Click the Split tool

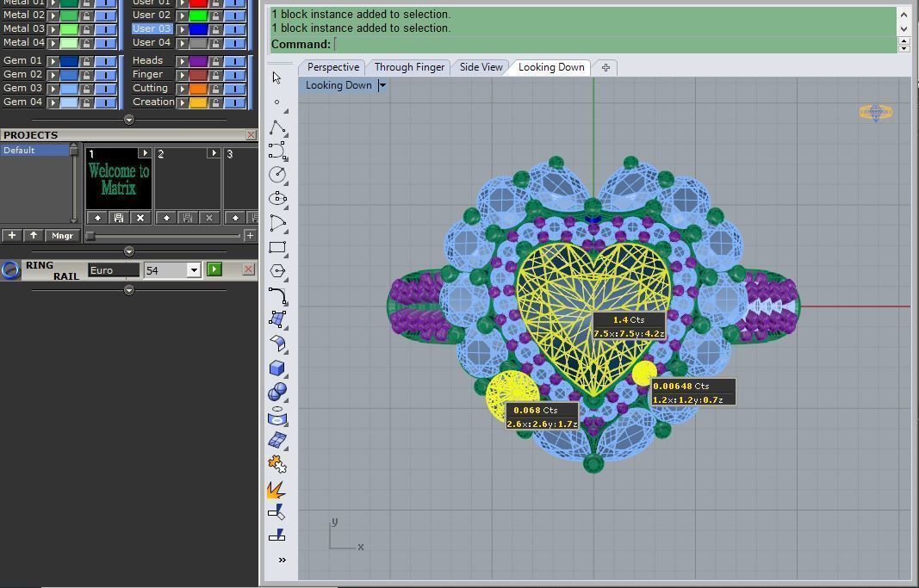coord(276,535)
